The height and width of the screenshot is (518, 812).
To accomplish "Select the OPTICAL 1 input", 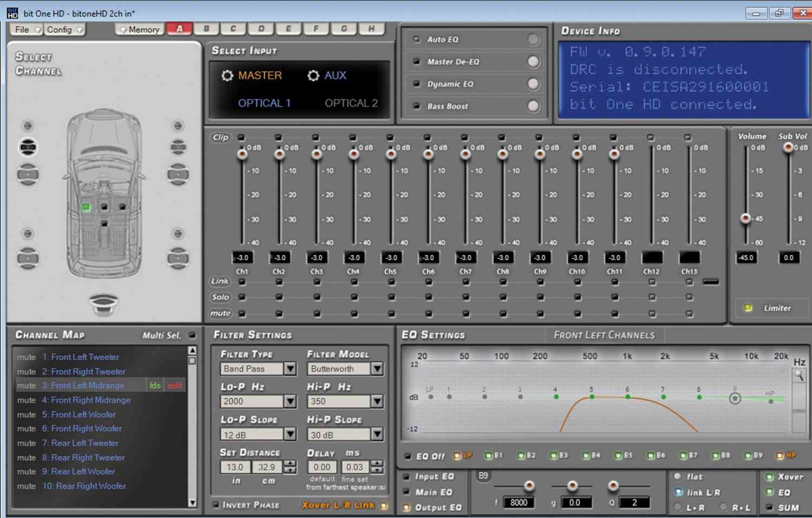I will pyautogui.click(x=264, y=103).
